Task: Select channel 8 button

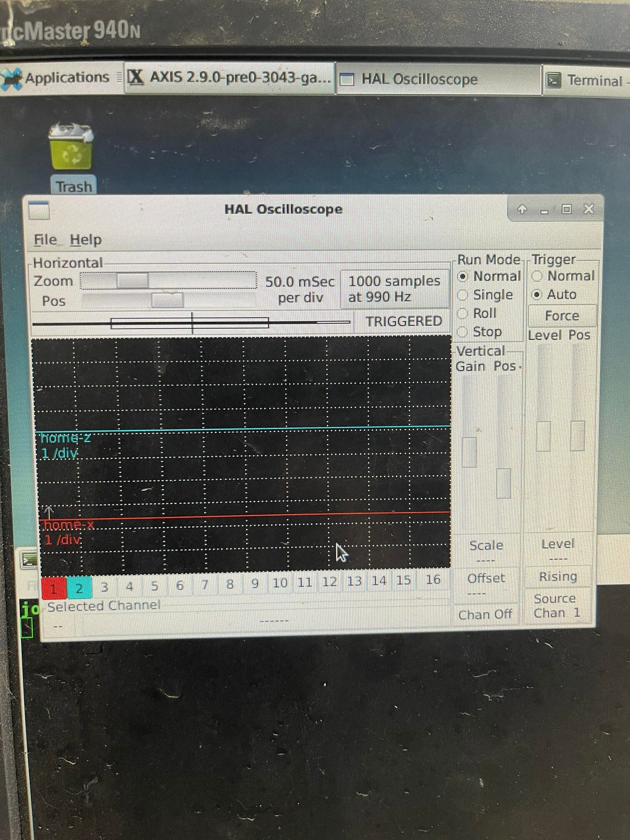Action: 230,584
